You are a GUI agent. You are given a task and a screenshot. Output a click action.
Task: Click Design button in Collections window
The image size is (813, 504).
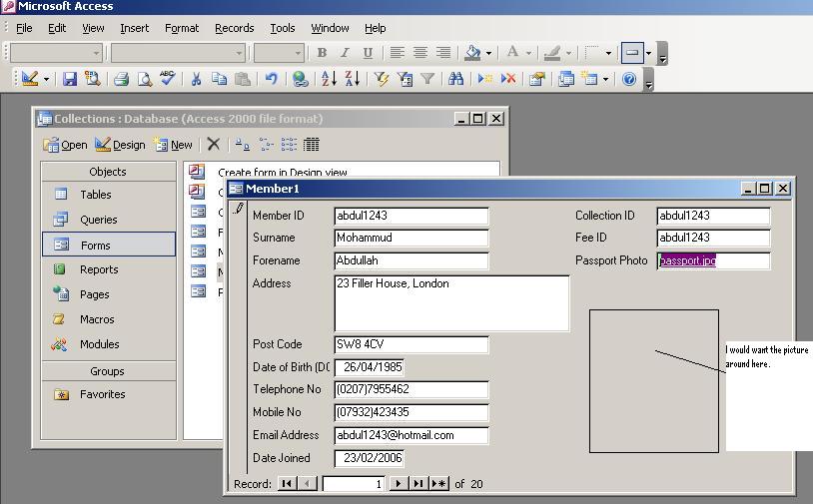coord(120,145)
